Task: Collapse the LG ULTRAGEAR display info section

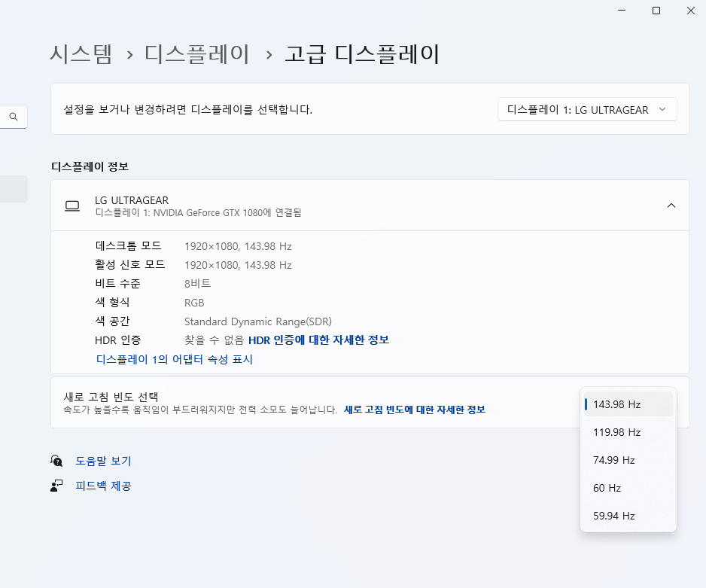Action: (x=671, y=206)
